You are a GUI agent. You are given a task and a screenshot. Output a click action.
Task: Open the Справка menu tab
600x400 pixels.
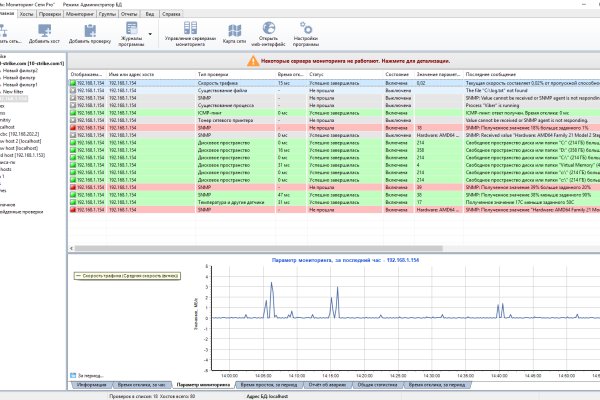pyautogui.click(x=172, y=15)
